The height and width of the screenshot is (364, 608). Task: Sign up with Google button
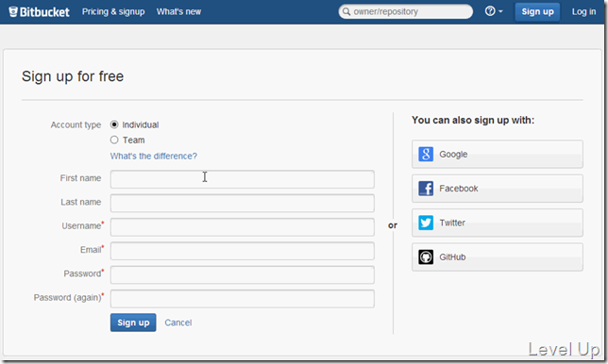498,154
